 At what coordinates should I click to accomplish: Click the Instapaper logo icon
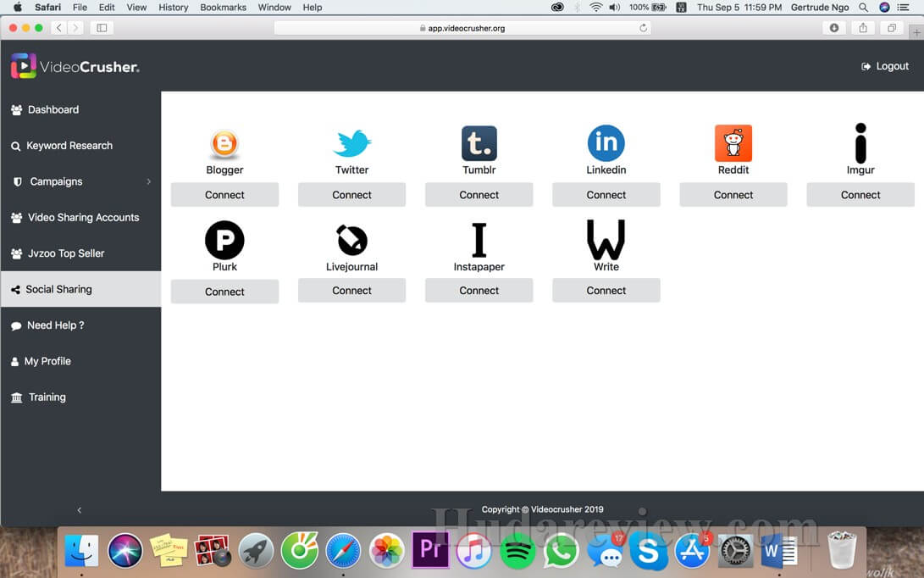point(479,240)
